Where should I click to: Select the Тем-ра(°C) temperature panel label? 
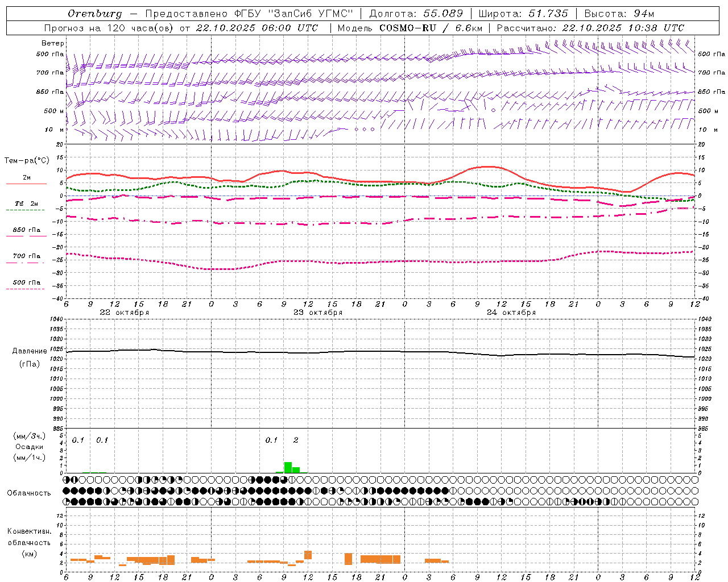(x=27, y=161)
